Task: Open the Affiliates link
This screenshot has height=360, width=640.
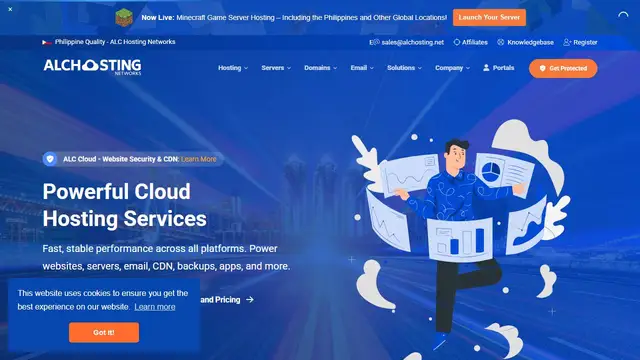Action: (475, 42)
